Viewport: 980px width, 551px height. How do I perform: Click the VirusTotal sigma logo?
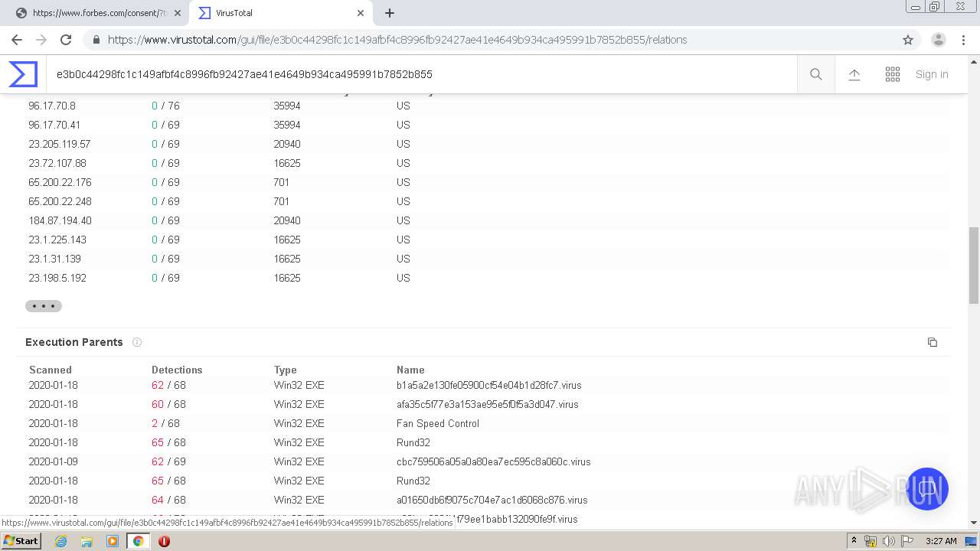pos(23,74)
